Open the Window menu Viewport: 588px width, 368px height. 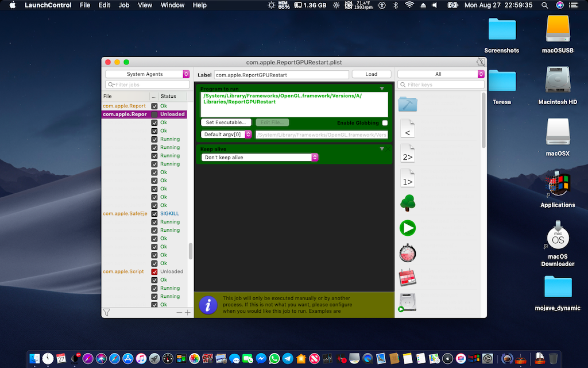172,5
